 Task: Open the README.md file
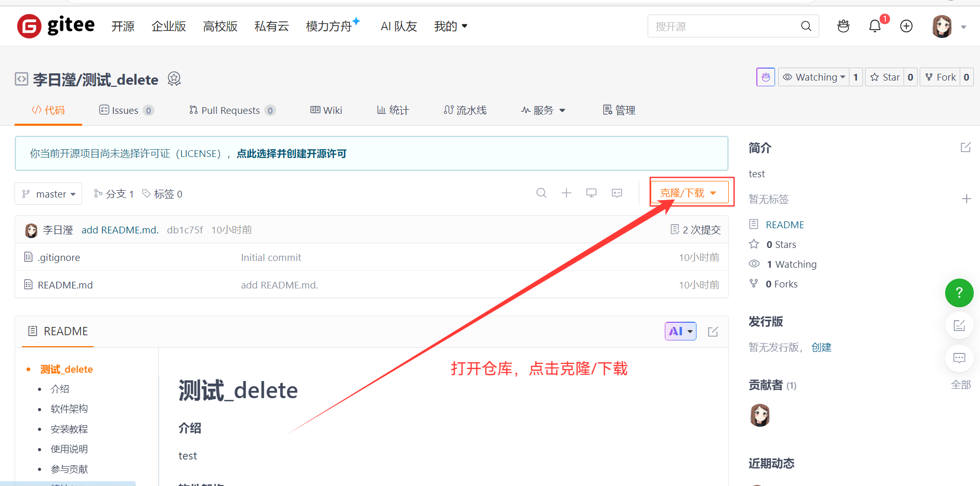65,285
